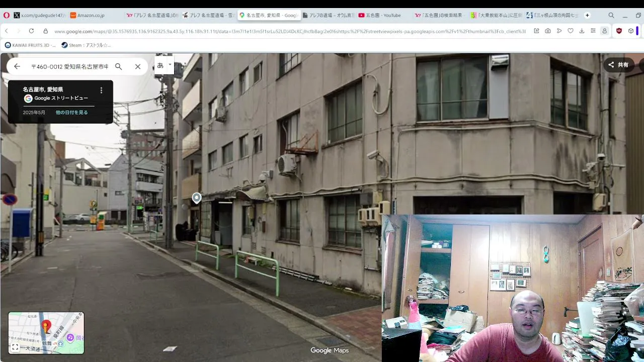Click the send arrow icon in address bar
The image size is (644, 362).
[559, 31]
